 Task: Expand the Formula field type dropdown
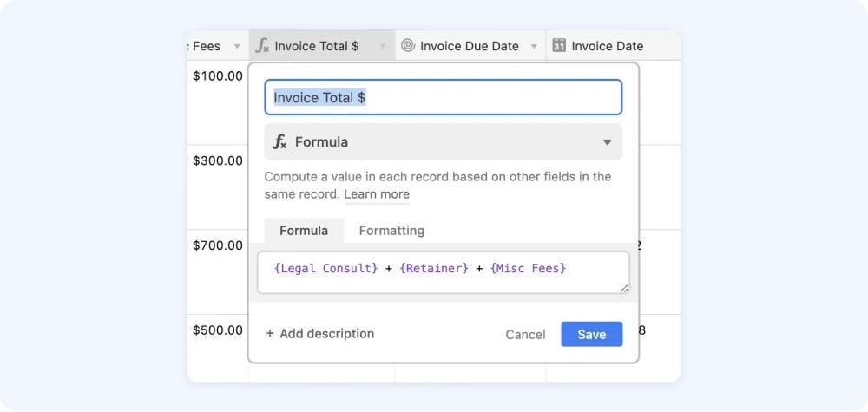(x=608, y=142)
